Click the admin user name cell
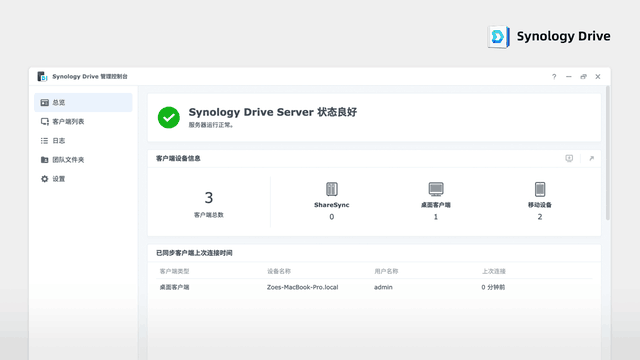The height and width of the screenshot is (360, 640). click(x=383, y=287)
